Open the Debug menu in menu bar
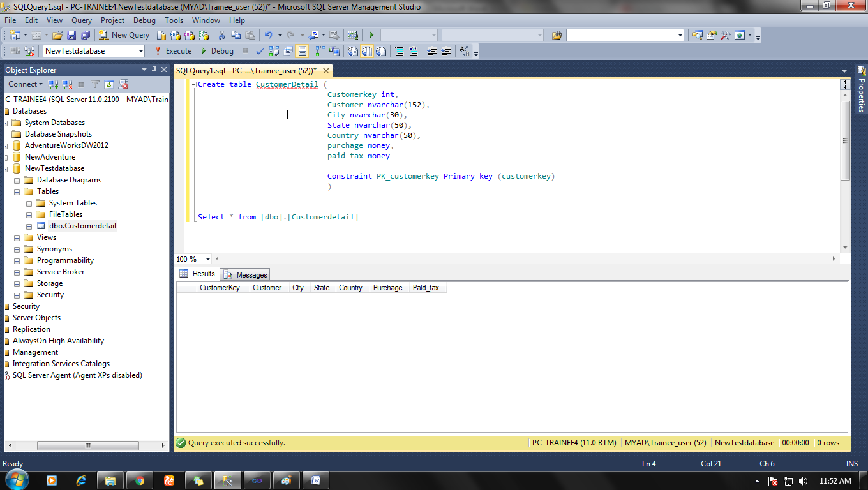 (144, 20)
